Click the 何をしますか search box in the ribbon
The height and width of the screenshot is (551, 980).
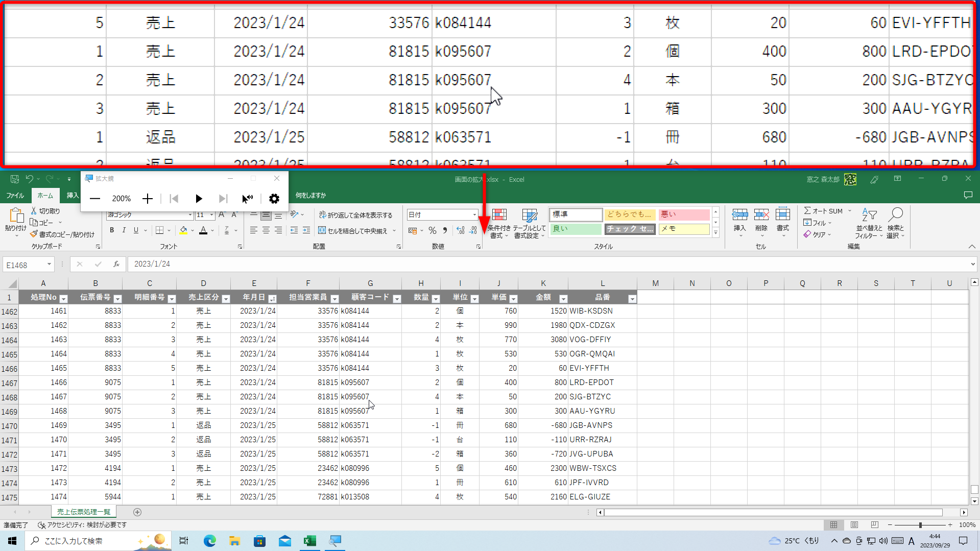click(310, 196)
